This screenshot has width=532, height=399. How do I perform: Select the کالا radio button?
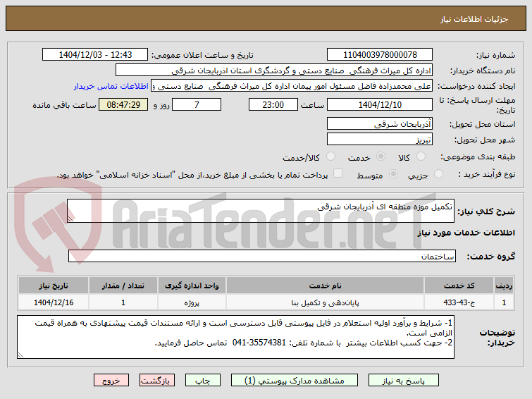[x=421, y=156]
